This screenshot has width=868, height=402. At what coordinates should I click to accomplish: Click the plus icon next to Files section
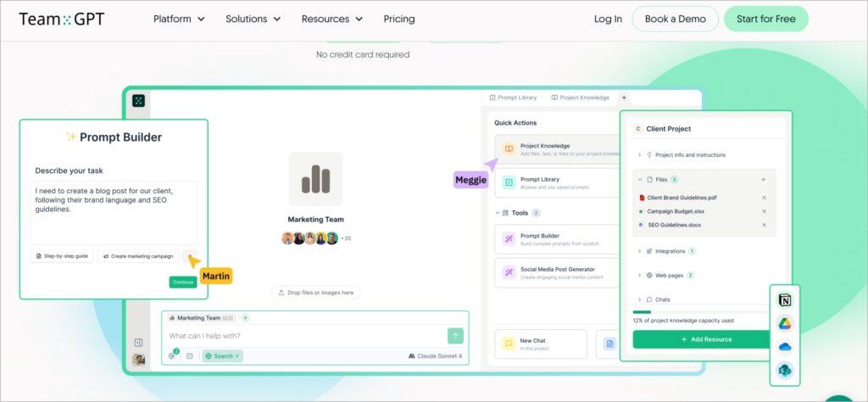(x=763, y=180)
